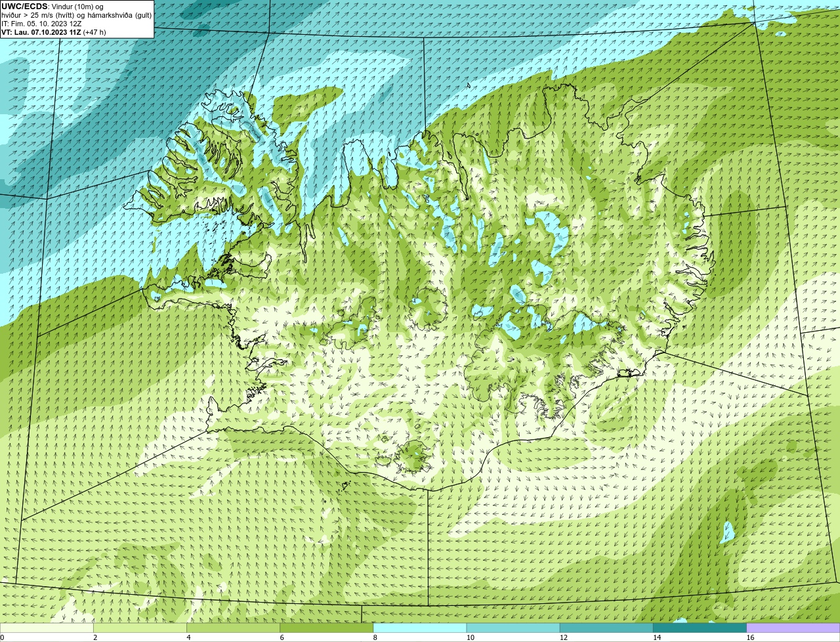Viewport: 840px width, 642px height.
Task: Click the initial time 'IT: Fim. 05. 10. 2023 12Z'
Action: point(41,24)
